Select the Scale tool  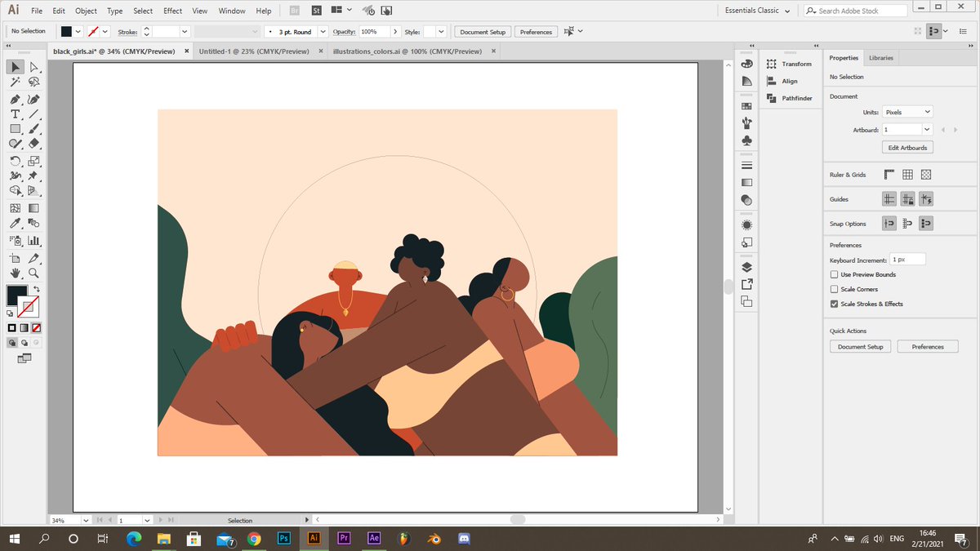(x=34, y=161)
